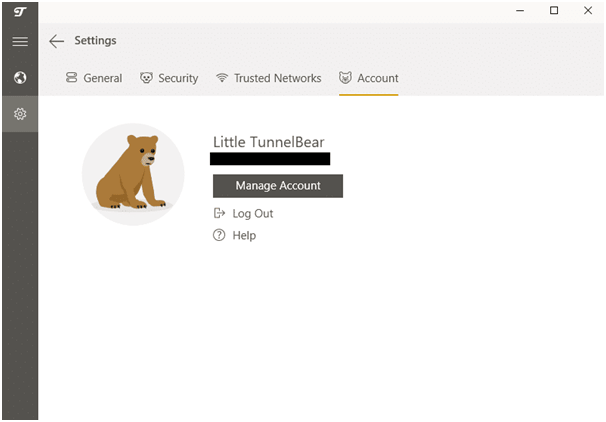Click the bear avatar picture
606x422 pixels.
[x=133, y=174]
